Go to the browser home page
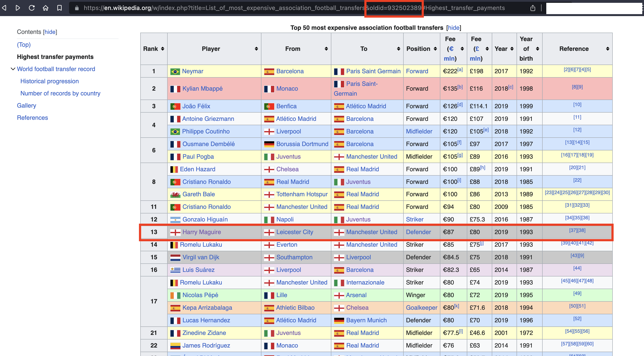This screenshot has height=356, width=644. tap(46, 8)
